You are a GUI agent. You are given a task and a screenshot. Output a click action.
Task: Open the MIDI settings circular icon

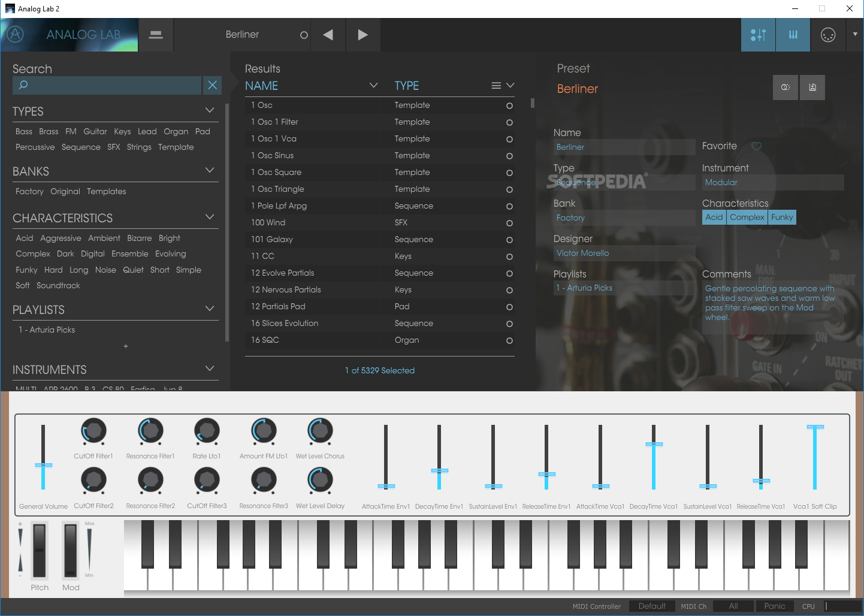[x=827, y=35]
